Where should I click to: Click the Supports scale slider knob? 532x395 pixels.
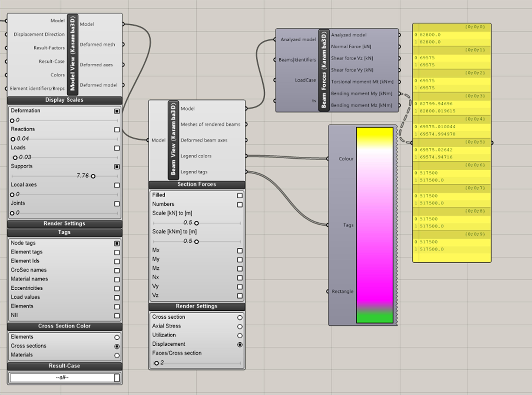pos(93,176)
